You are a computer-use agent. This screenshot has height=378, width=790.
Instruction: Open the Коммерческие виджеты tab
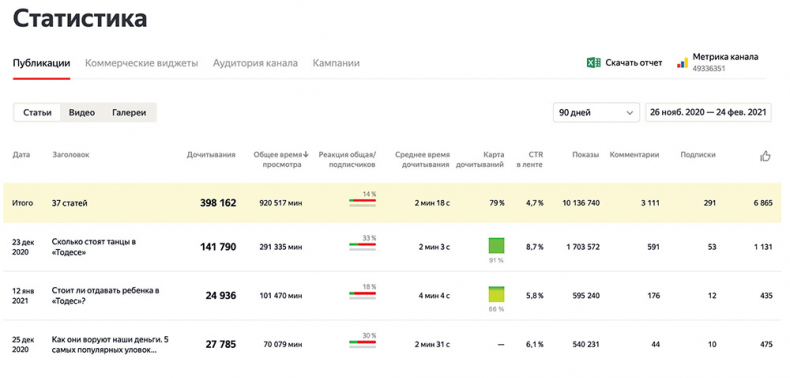point(141,64)
